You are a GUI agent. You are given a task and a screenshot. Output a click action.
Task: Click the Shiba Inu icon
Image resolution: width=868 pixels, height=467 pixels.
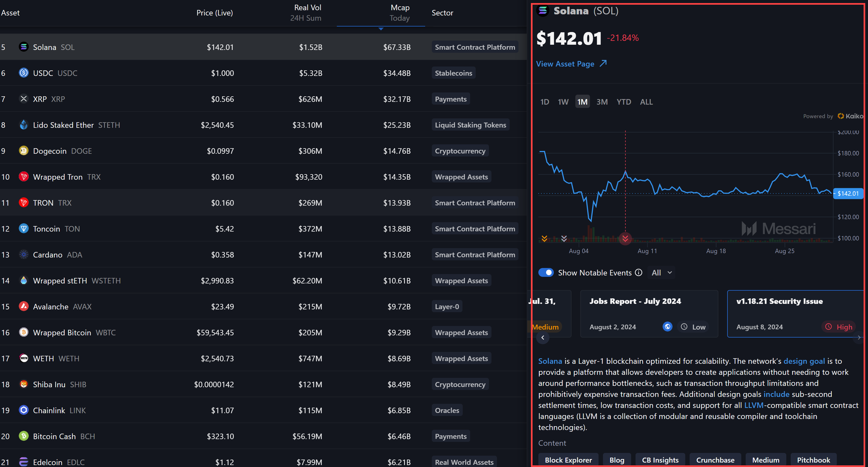[x=23, y=384]
